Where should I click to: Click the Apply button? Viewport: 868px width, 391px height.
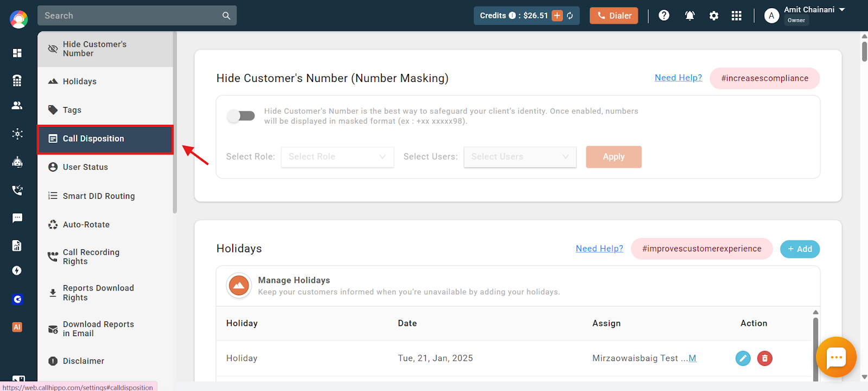614,157
